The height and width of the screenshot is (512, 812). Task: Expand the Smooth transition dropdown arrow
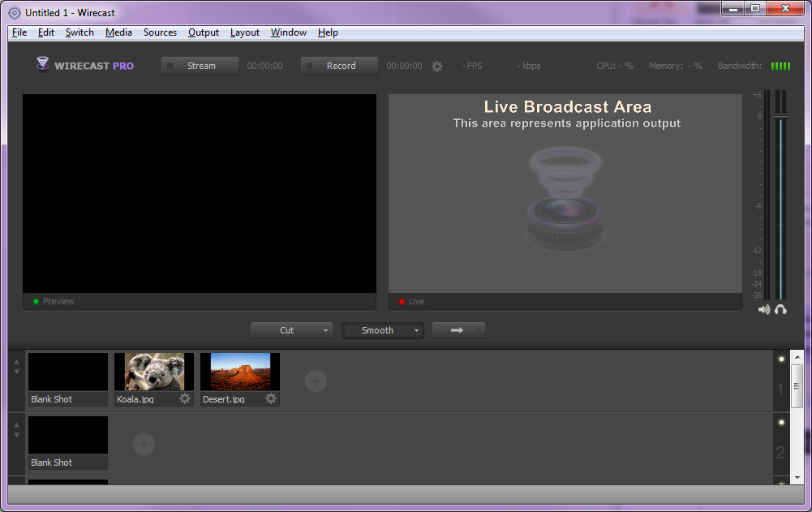(x=416, y=330)
